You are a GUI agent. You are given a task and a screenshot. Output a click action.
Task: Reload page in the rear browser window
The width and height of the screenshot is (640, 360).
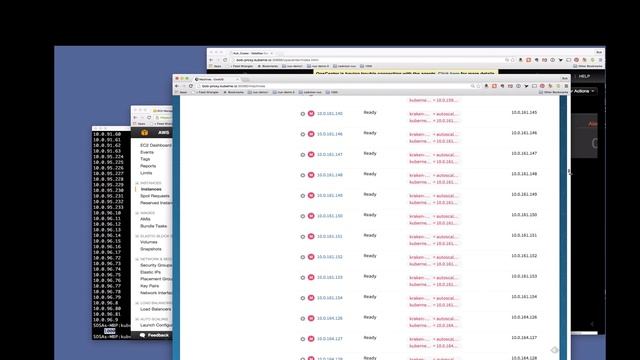[225, 60]
